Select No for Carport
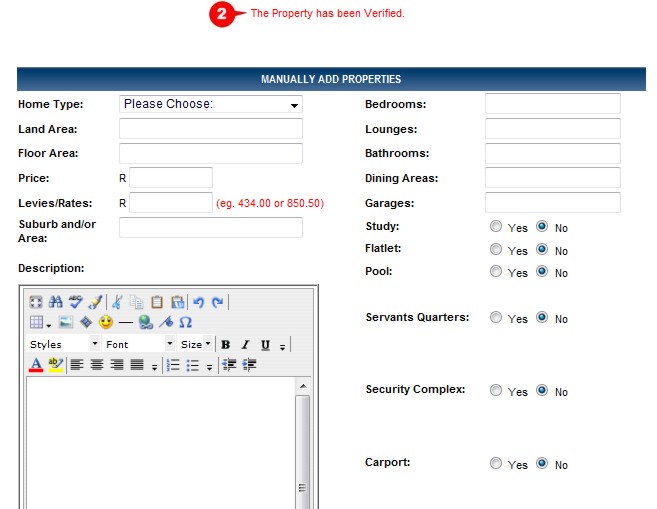 pyautogui.click(x=542, y=463)
